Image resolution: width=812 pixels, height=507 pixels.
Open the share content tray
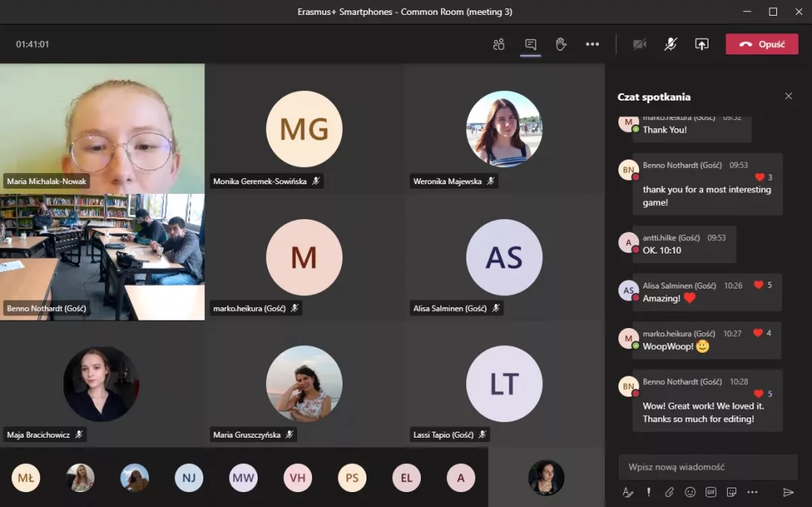click(x=701, y=44)
